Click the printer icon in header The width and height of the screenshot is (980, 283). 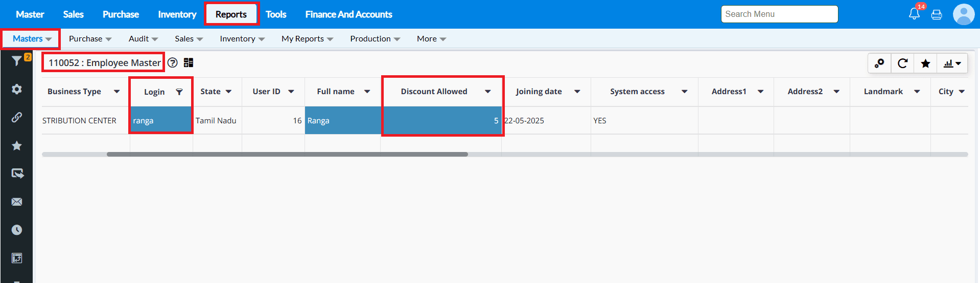click(x=937, y=15)
